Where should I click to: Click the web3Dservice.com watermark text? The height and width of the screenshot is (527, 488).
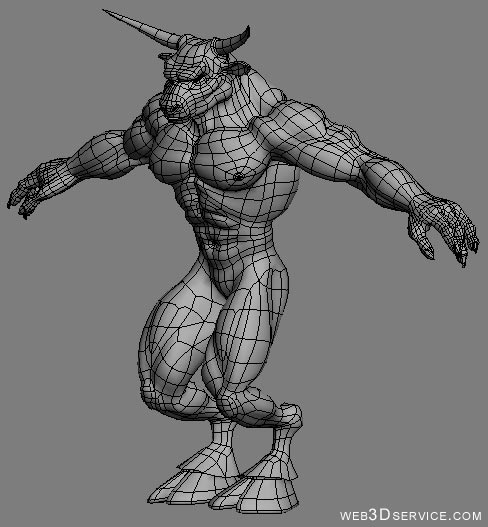coord(410,515)
